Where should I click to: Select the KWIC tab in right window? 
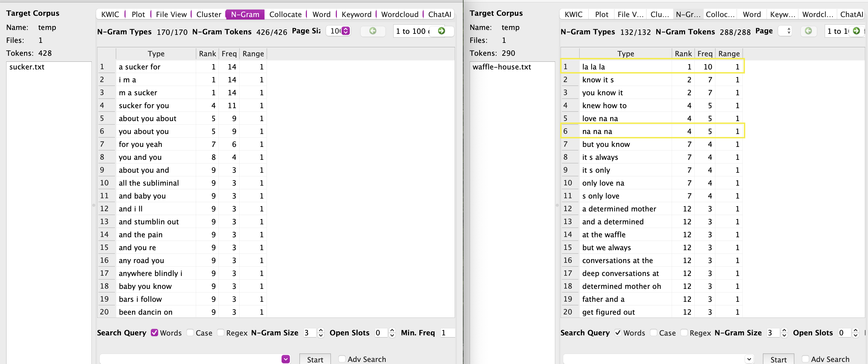[573, 14]
